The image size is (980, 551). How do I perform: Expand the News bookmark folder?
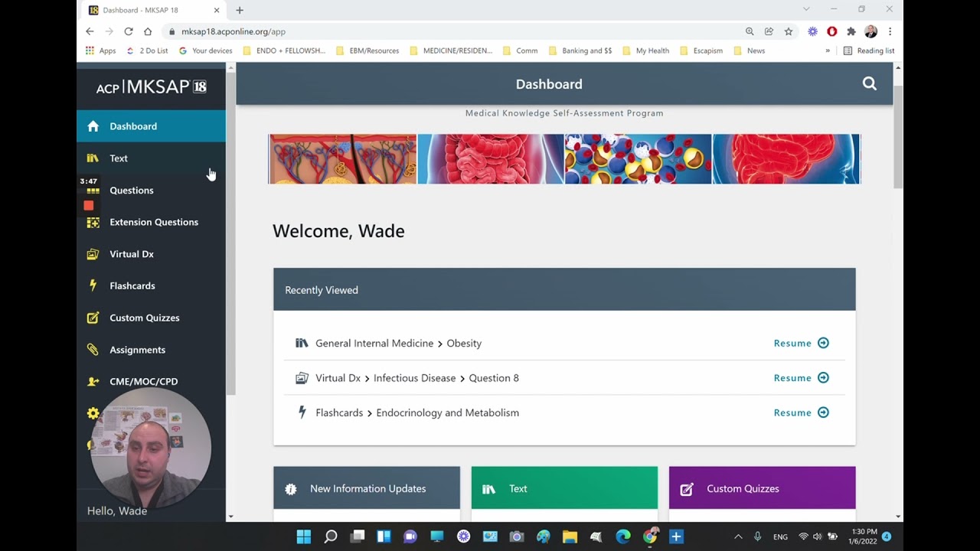pos(750,51)
